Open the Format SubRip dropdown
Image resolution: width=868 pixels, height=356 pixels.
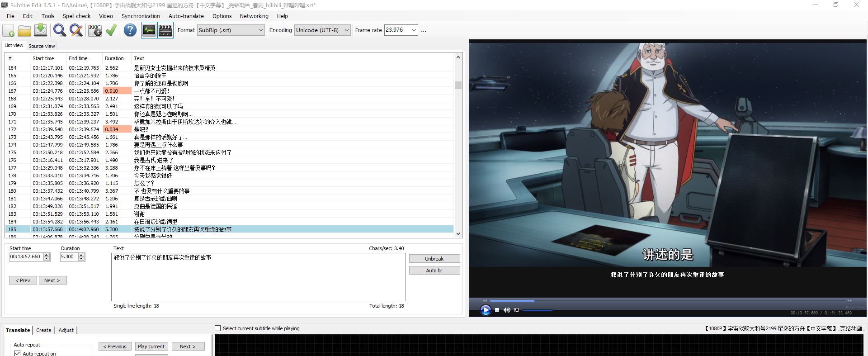click(x=231, y=30)
